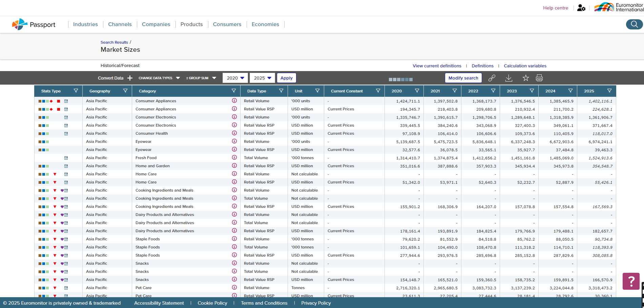Viewport: 644px width, 308px height.
Task: Open the Calculation variables link
Action: point(525,66)
